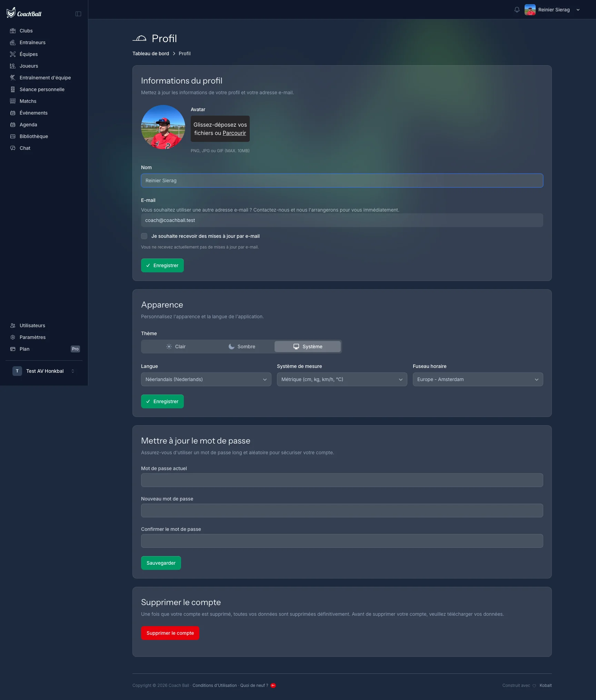The width and height of the screenshot is (596, 700).
Task: Click the CoachBall logo
Action: point(24,13)
